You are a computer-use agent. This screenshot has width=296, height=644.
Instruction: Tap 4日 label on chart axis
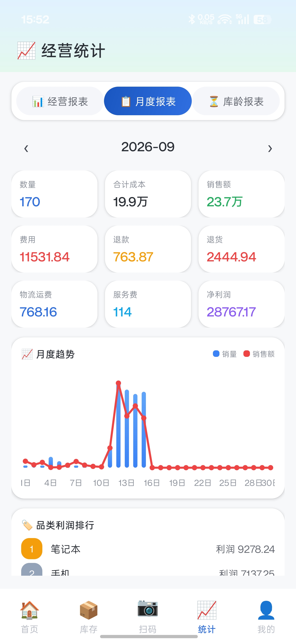tap(50, 483)
